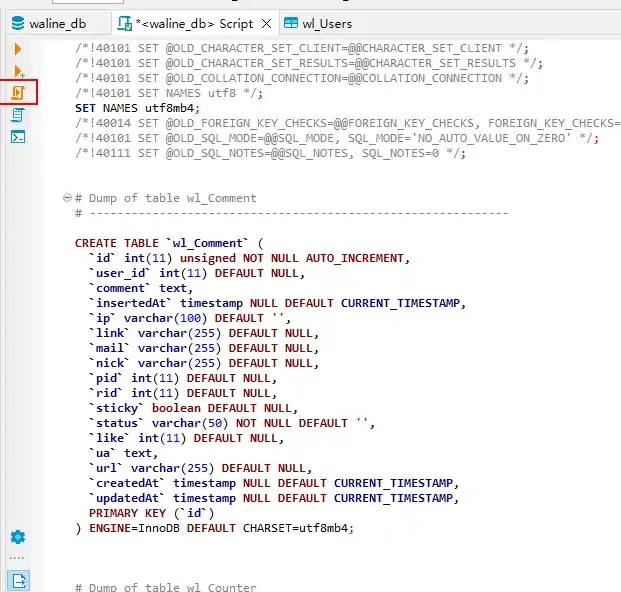Click the SET NAMES utf8 comment line
The width and height of the screenshot is (621, 592).
pos(169,93)
